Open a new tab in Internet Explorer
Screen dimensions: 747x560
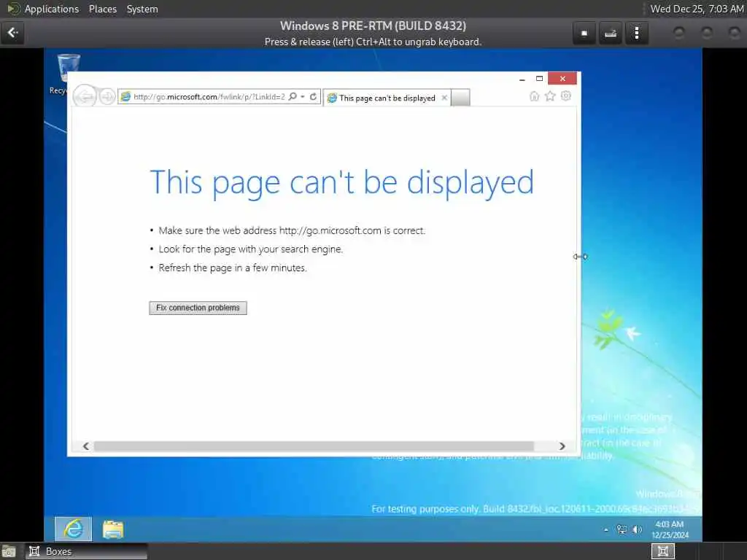tap(460, 98)
